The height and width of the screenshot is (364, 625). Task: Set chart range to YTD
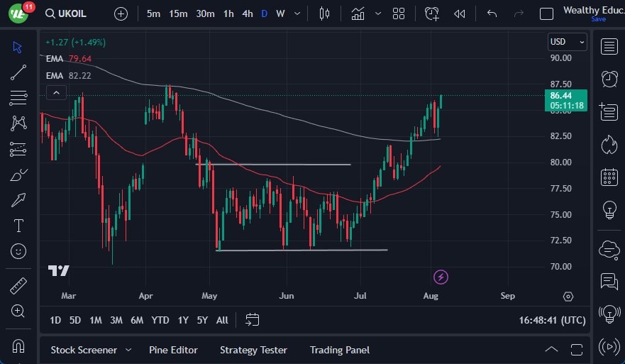(x=160, y=320)
